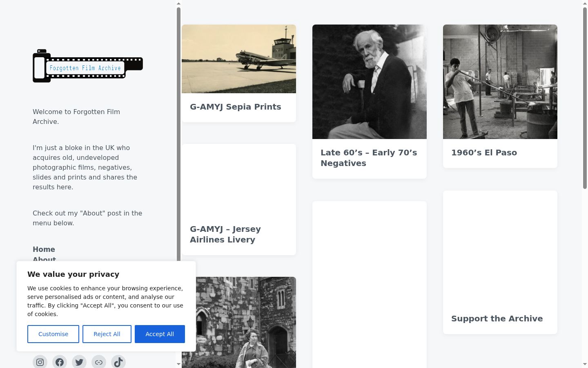Click the woman by stone building thumbnail
This screenshot has height=368, width=588.
click(x=246, y=322)
